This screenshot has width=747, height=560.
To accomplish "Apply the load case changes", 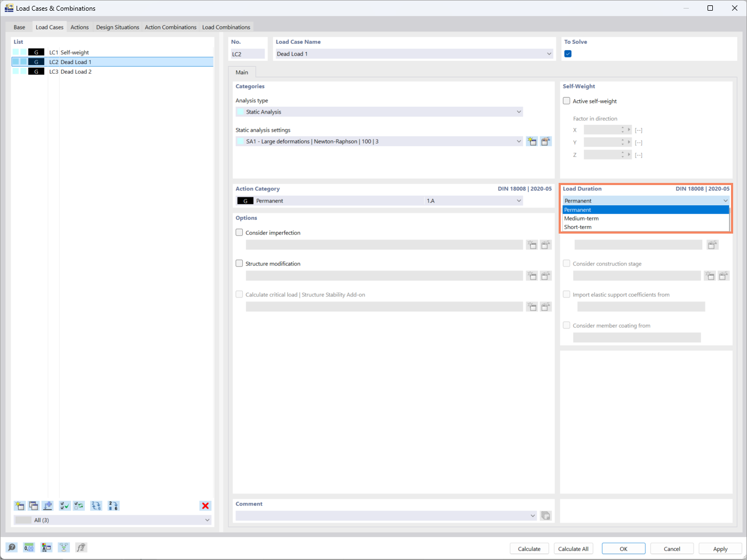I will (x=720, y=548).
